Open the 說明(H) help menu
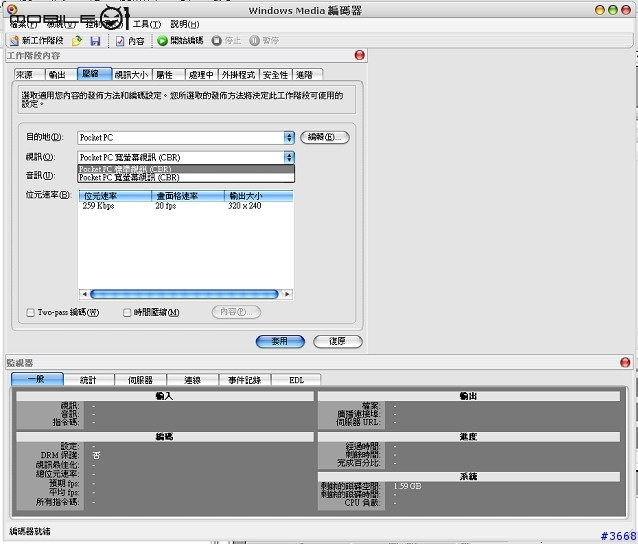This screenshot has width=638, height=544. point(185,24)
